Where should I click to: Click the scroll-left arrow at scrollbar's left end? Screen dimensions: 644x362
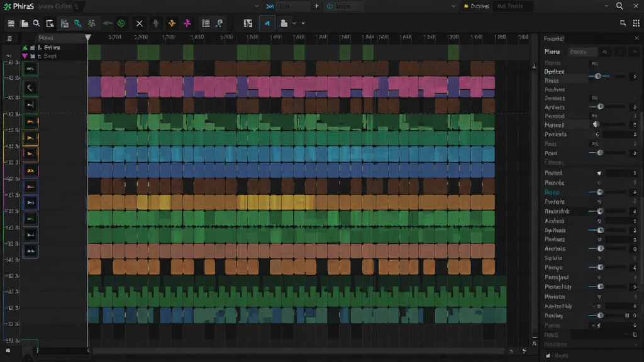[x=89, y=351]
